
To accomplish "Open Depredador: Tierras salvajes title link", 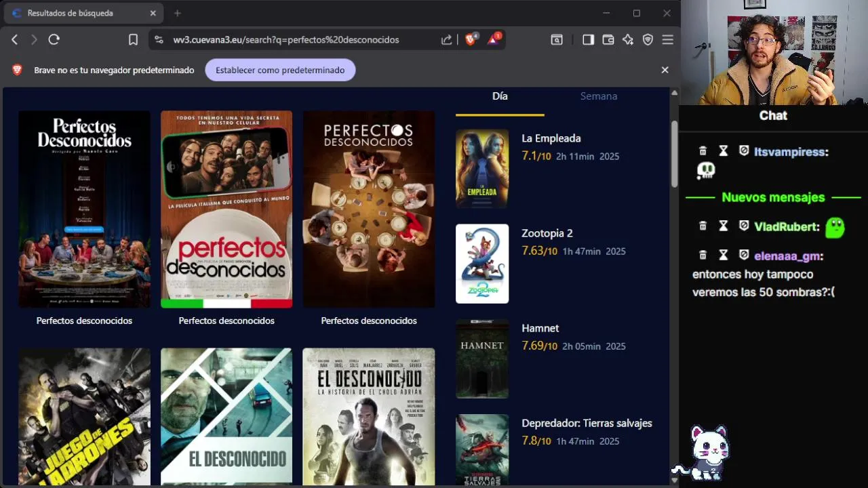I will [587, 423].
